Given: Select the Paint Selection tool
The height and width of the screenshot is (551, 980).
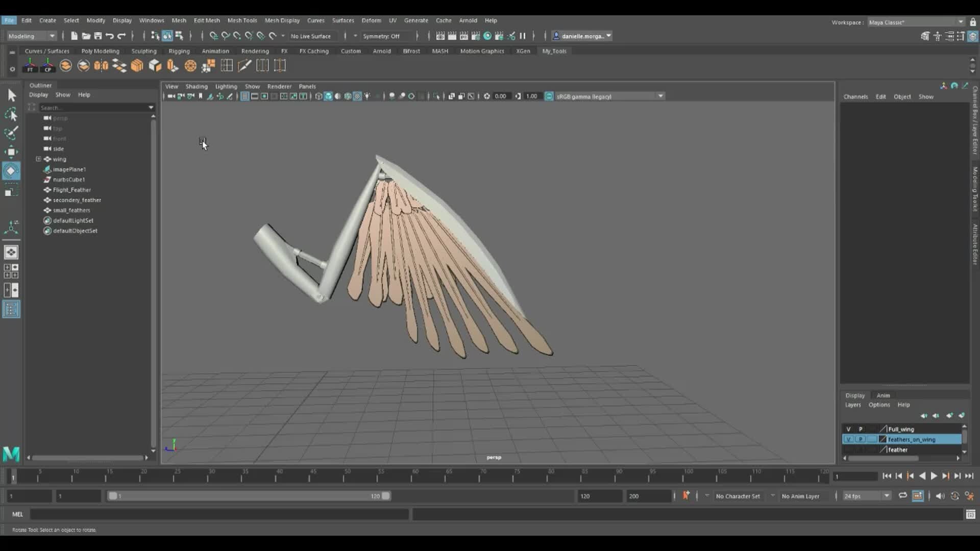Looking at the screenshot, I should [x=11, y=133].
